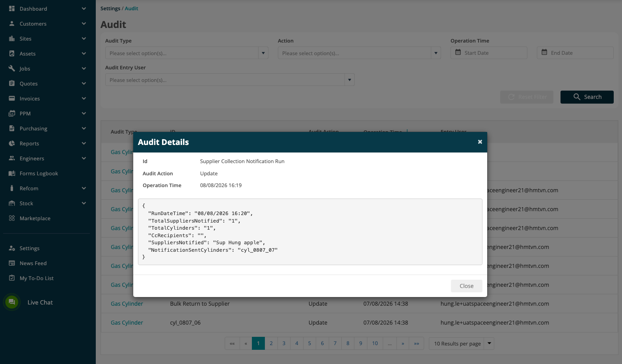Viewport: 622px width, 364px height.
Task: Go to pagination page 2
Action: tap(271, 343)
